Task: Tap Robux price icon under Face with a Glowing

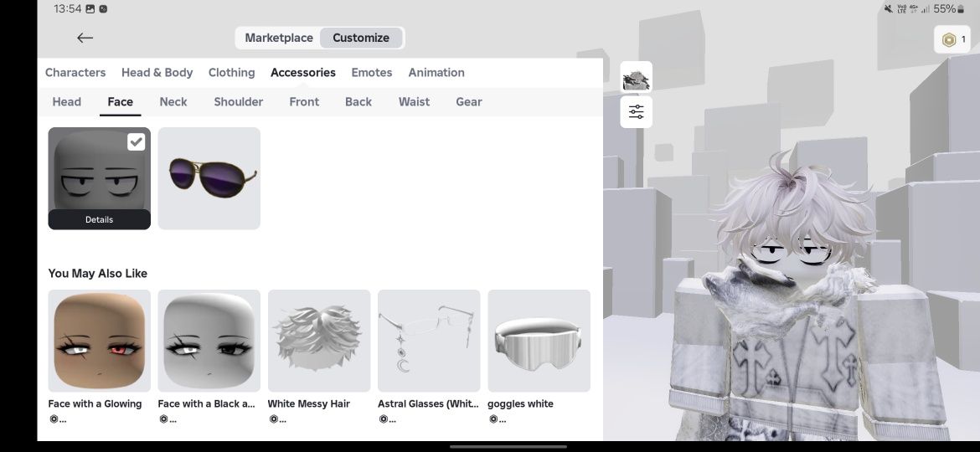Action: pos(53,419)
